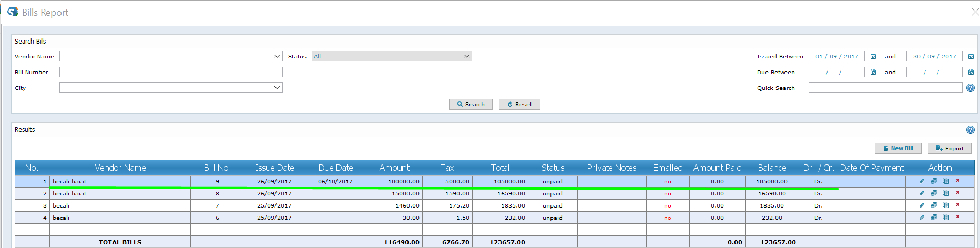This screenshot has width=980, height=248.
Task: Open the Status dropdown showing All
Action: [466, 56]
